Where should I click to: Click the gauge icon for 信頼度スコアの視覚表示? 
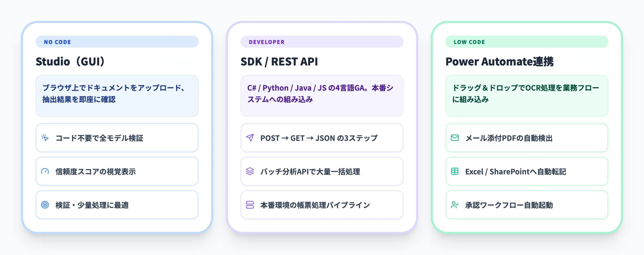click(45, 171)
